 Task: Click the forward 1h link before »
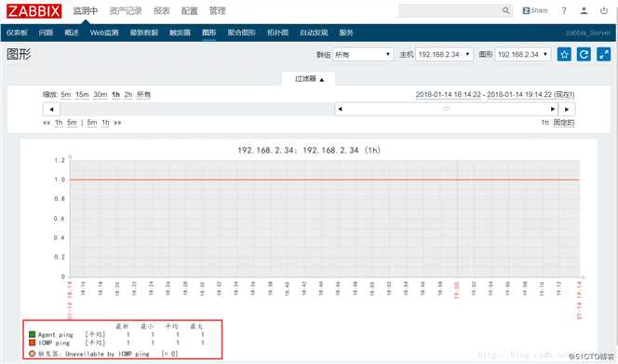(x=105, y=123)
